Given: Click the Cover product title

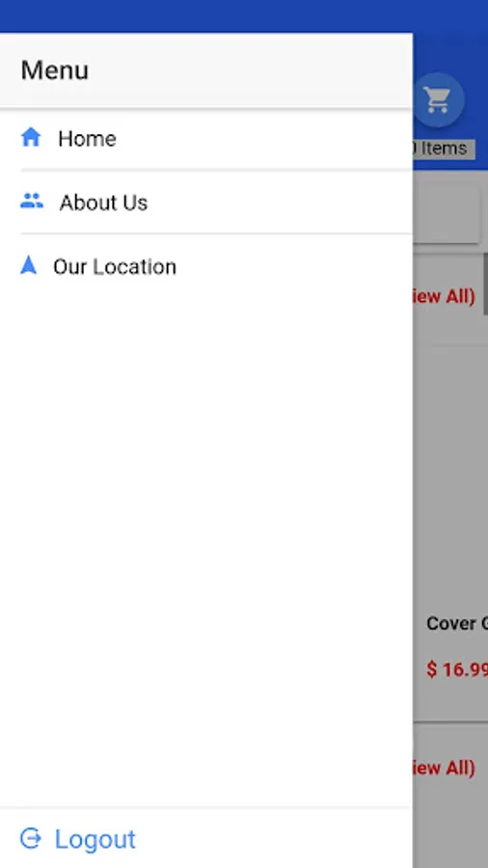Looking at the screenshot, I should pyautogui.click(x=456, y=623).
